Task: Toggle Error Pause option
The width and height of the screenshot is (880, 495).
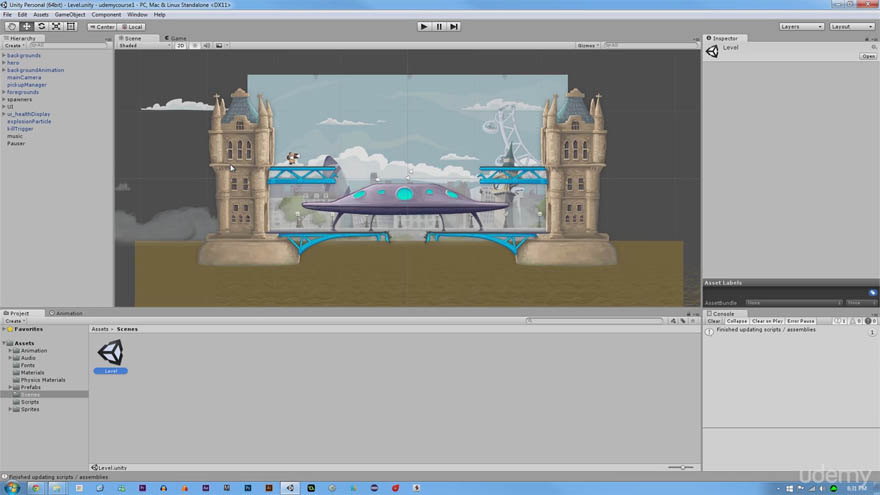Action: click(x=801, y=321)
